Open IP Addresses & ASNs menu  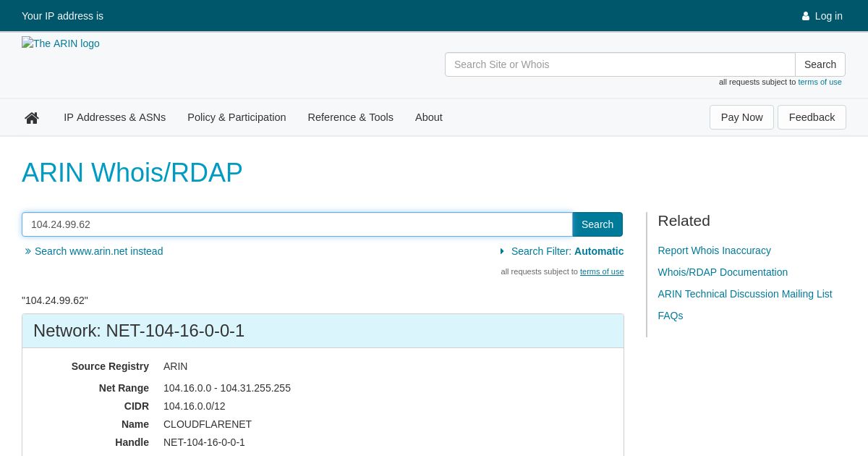point(114,117)
